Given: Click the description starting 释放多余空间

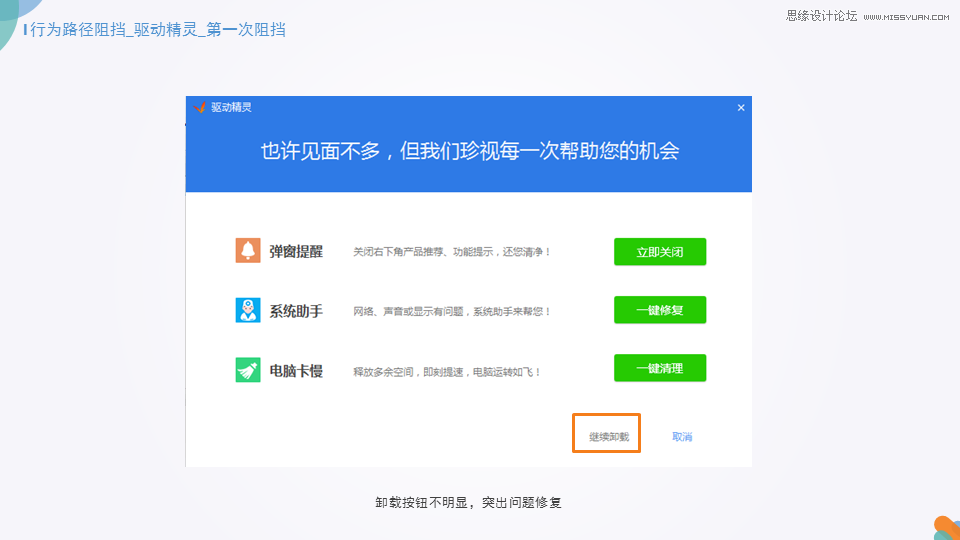Looking at the screenshot, I should 447,372.
